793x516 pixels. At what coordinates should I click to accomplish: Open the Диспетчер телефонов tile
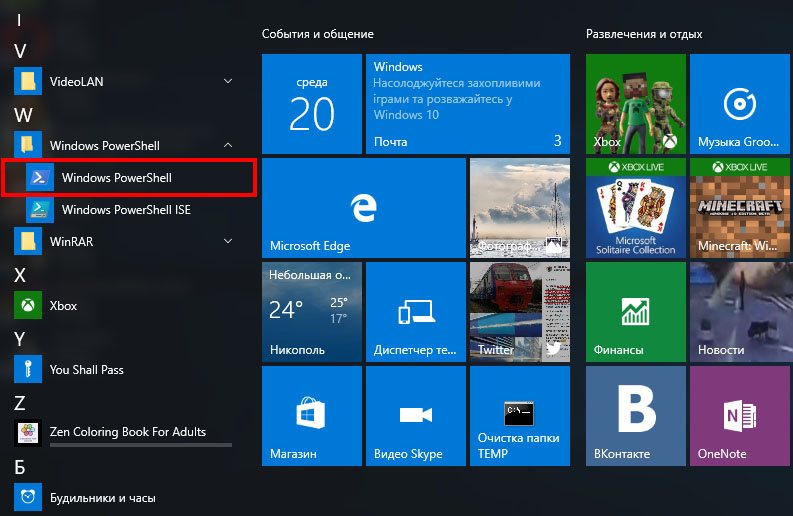416,312
